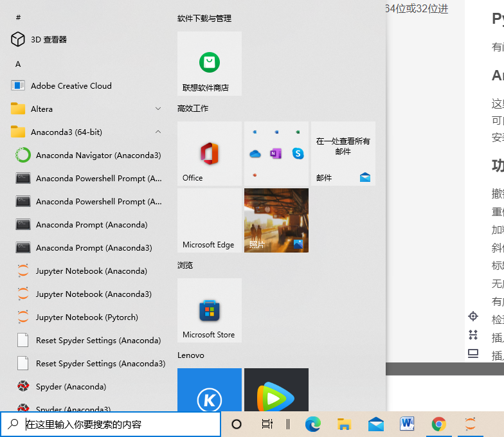Focus the taskbar search box
The height and width of the screenshot is (437, 504).
pyautogui.click(x=111, y=424)
